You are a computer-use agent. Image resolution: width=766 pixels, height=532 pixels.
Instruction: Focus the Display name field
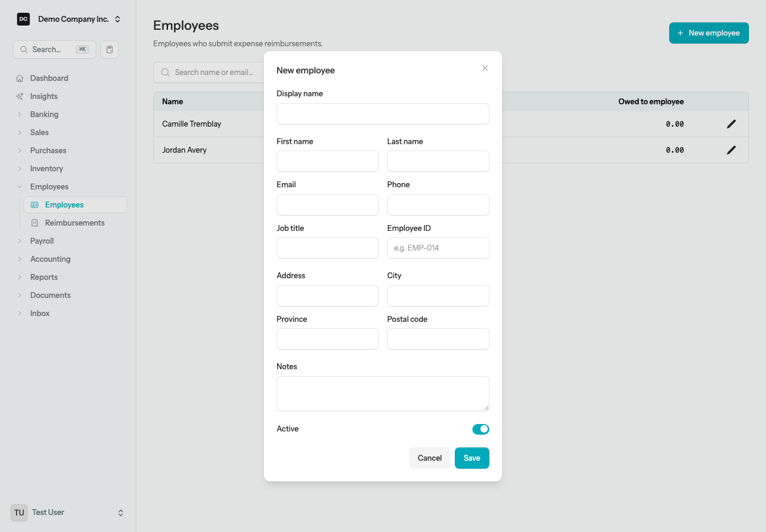[383, 114]
